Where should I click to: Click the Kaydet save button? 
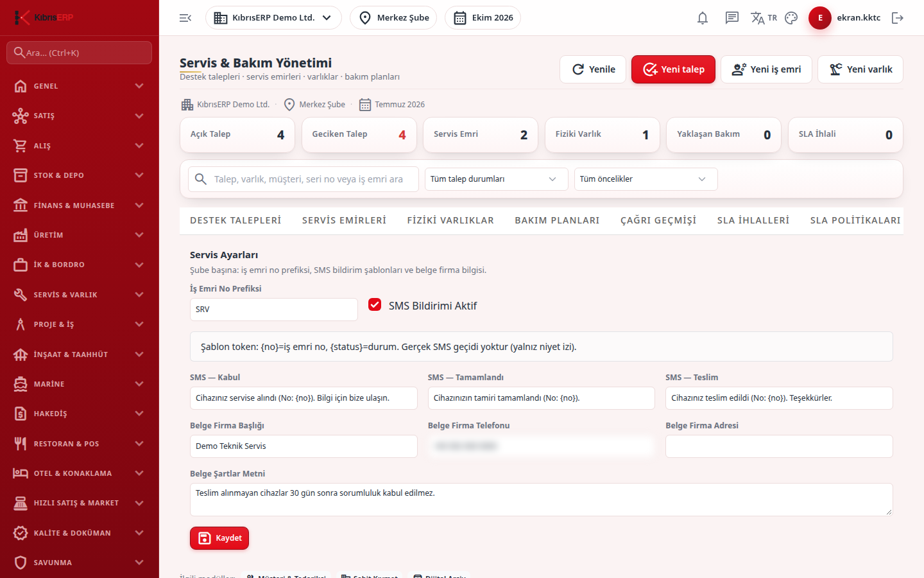(x=219, y=538)
